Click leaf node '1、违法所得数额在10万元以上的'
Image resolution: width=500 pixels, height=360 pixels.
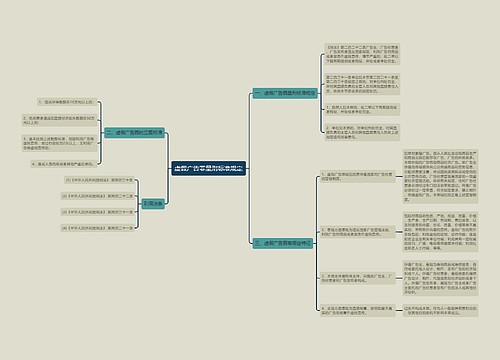[x=67, y=102]
